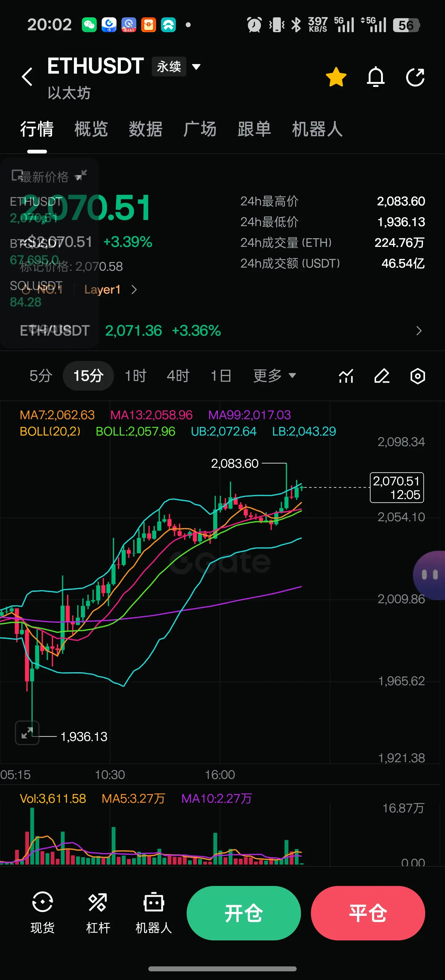The image size is (445, 980).
Task: Tap the MA7:2,062.63 indicator label
Action: tap(57, 415)
